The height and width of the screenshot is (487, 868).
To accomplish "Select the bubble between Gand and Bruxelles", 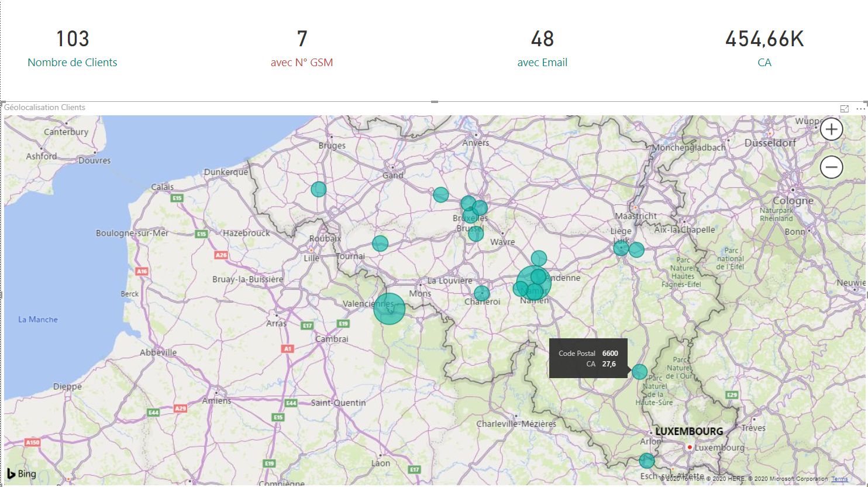I will click(441, 195).
